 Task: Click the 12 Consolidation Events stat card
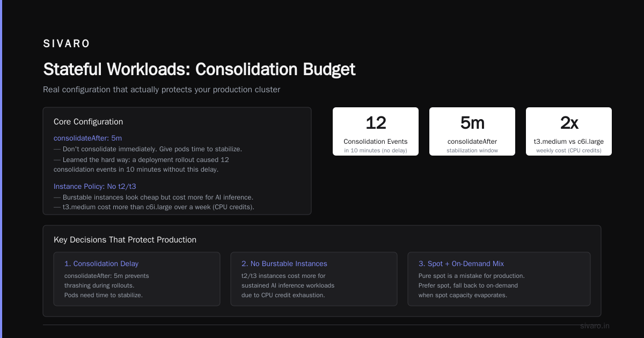pyautogui.click(x=376, y=131)
